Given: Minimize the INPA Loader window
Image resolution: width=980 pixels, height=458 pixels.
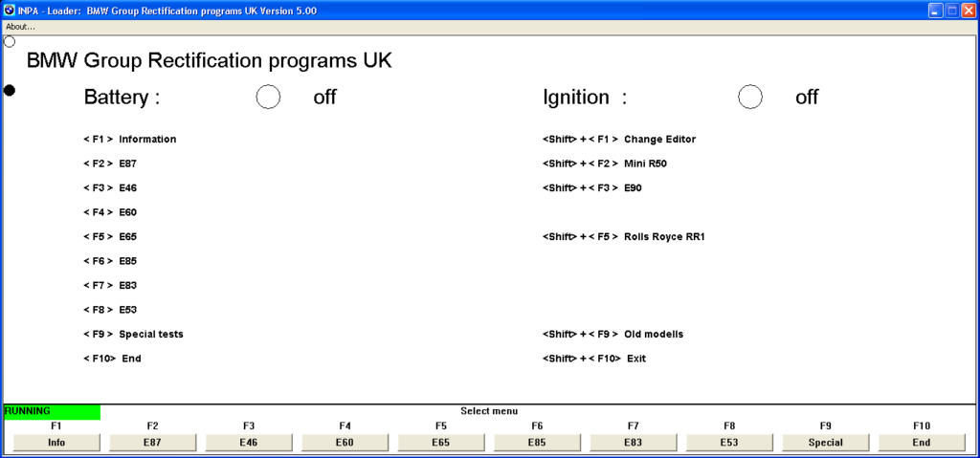Looking at the screenshot, I should 936,10.
